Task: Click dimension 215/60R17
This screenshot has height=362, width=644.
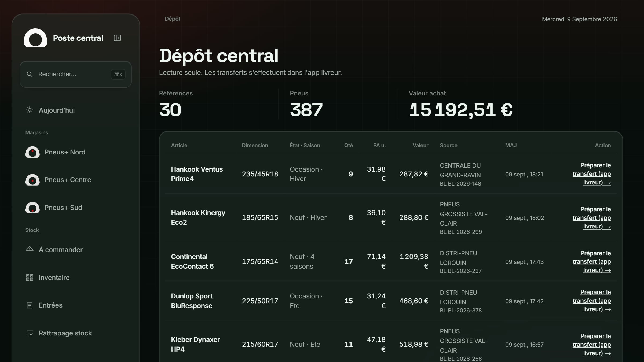Action: (260, 344)
